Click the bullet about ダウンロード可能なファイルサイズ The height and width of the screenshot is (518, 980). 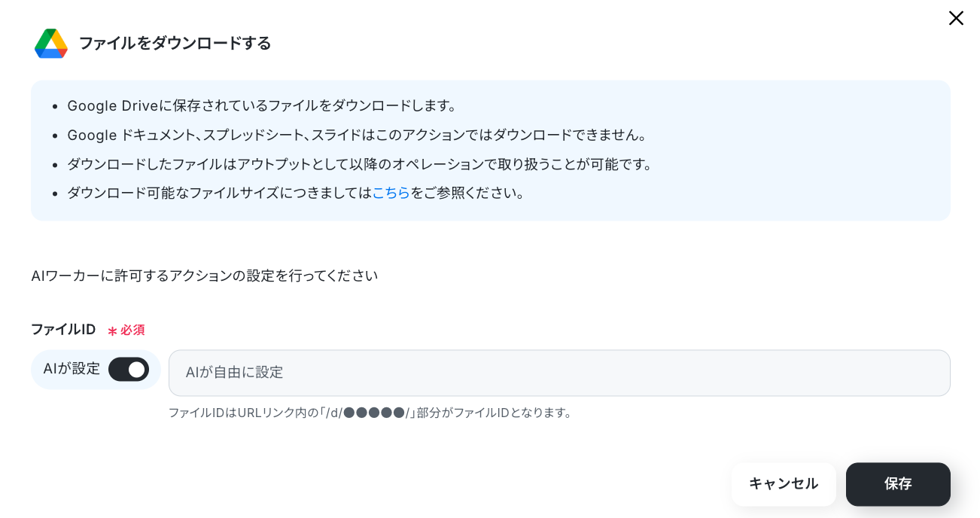[x=297, y=193]
